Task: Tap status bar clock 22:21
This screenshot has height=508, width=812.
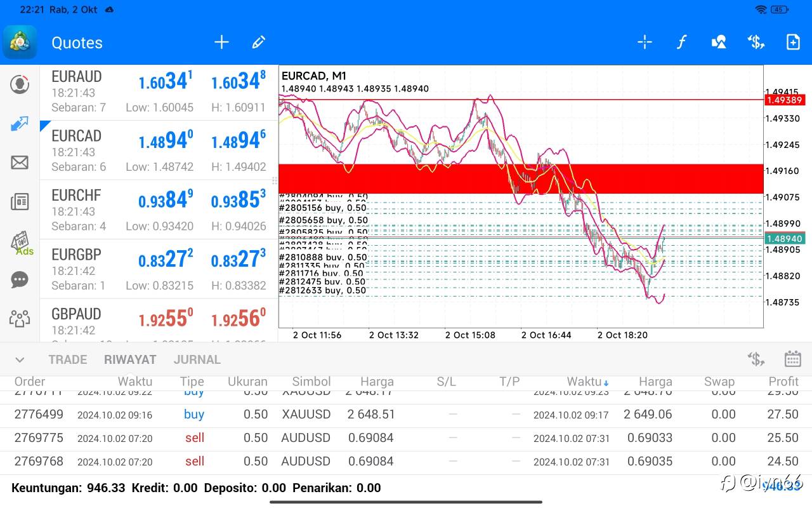Action: 32,10
